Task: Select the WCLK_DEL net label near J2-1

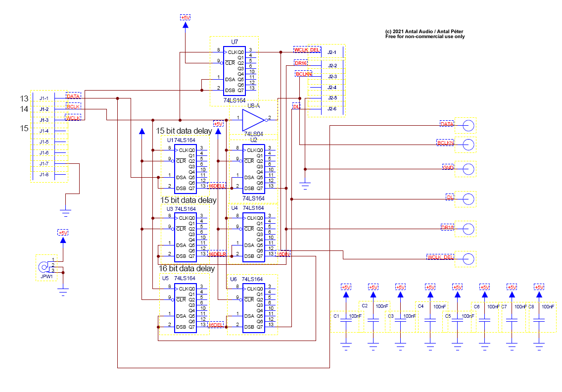Action: click(x=307, y=49)
